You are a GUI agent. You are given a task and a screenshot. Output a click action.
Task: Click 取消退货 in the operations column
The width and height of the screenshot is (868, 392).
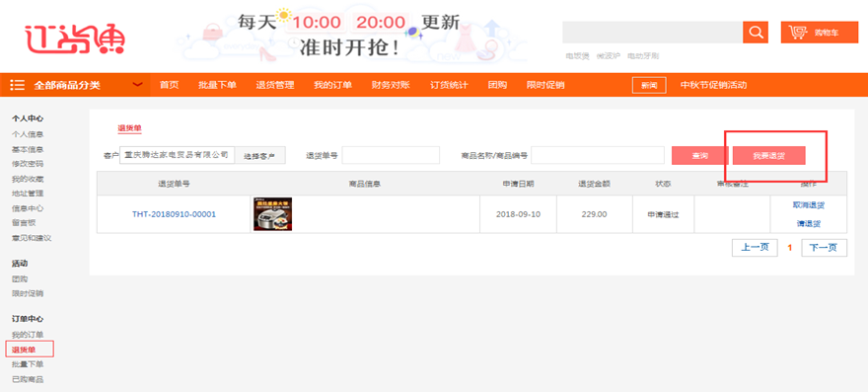808,205
